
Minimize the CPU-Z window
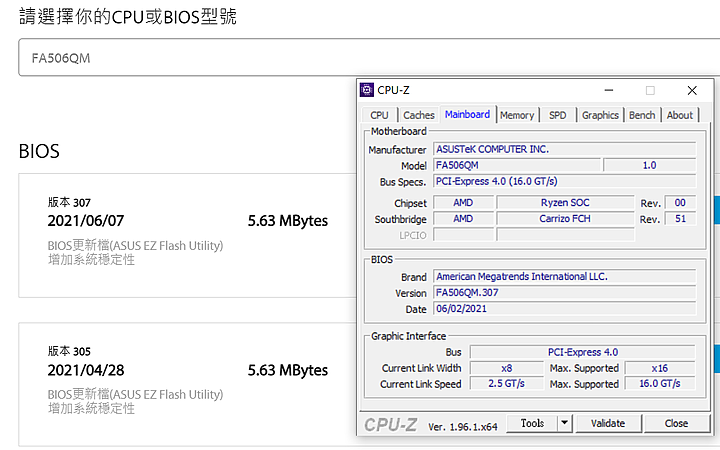609,90
